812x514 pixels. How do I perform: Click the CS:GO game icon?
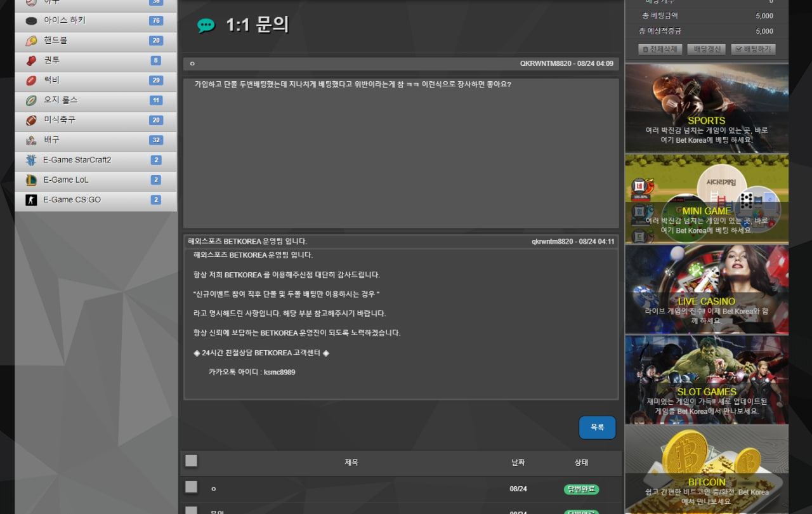(x=31, y=200)
